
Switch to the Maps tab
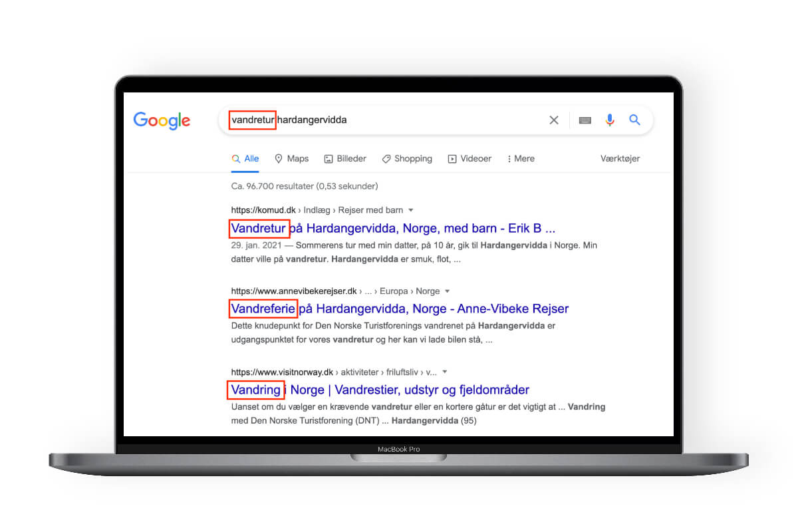point(291,159)
